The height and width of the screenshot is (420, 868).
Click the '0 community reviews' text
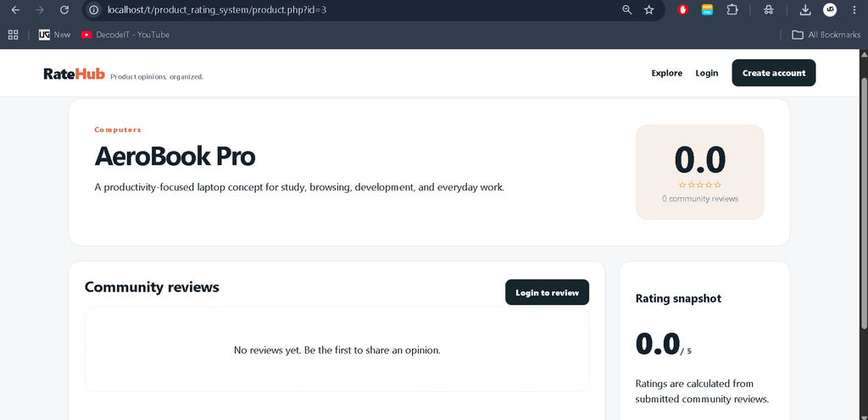(x=699, y=198)
